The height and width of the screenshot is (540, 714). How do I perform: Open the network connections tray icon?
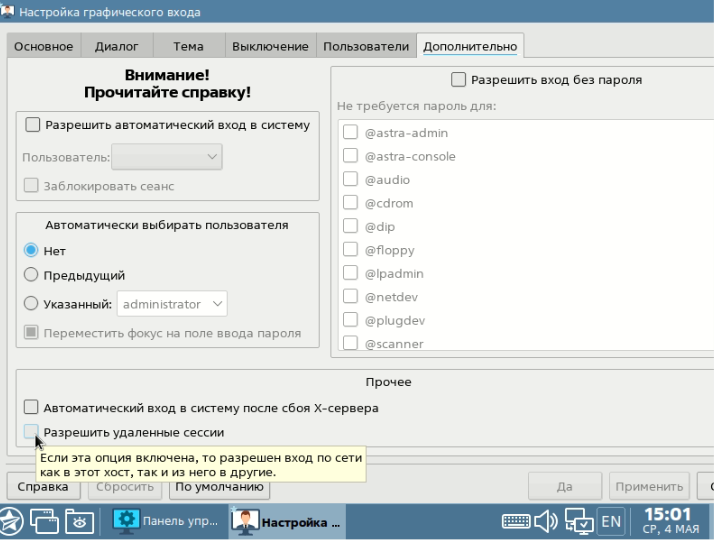tap(579, 521)
